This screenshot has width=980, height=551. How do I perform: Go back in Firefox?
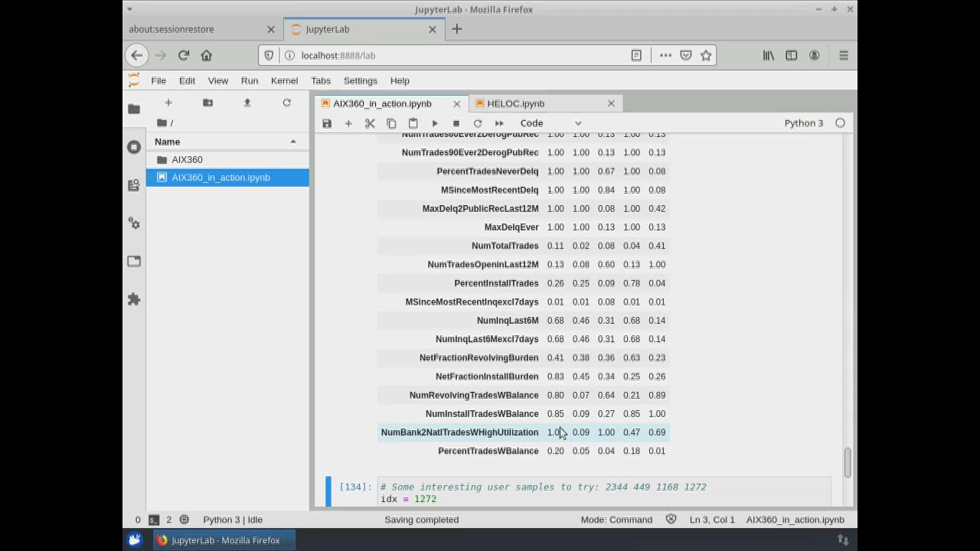coord(136,55)
